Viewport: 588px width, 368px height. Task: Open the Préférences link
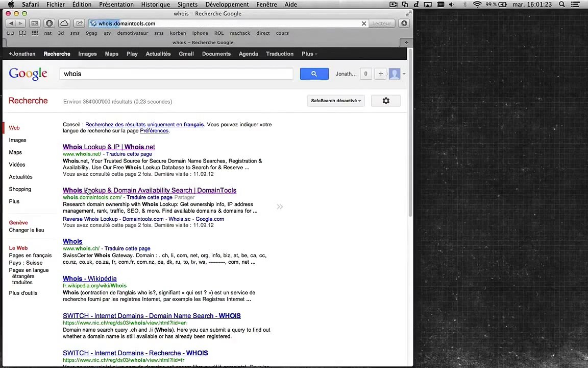click(154, 131)
